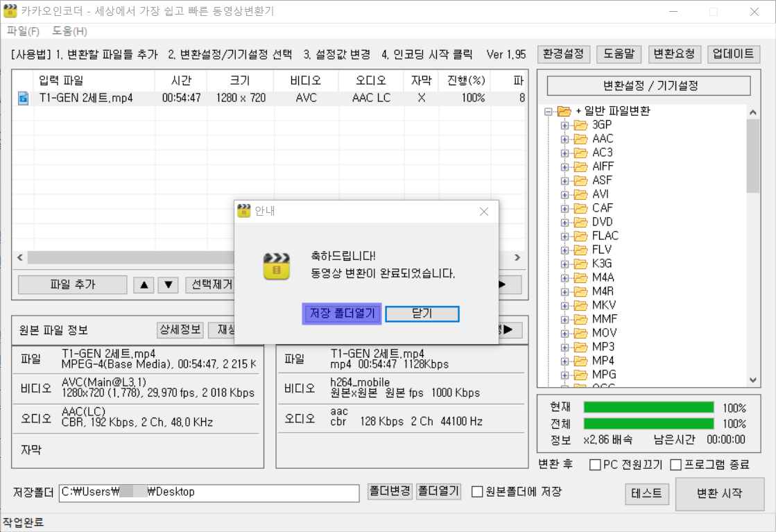Click the 전체 progress bar
The image size is (776, 532).
[x=649, y=424]
